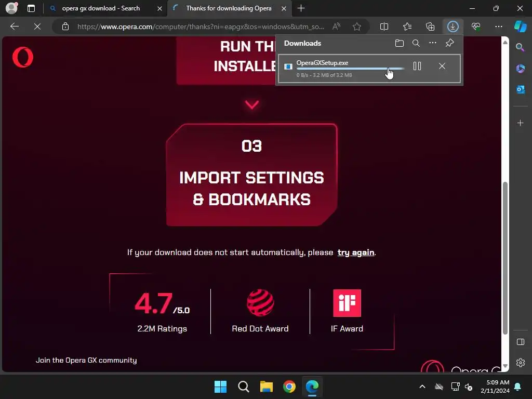Open the Edge profile avatar
The height and width of the screenshot is (399, 532).
11,8
